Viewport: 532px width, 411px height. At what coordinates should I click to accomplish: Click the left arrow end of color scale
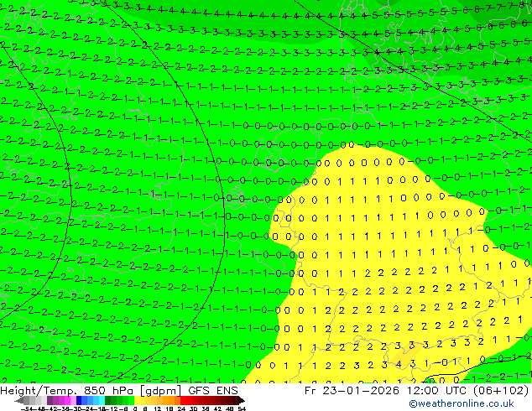pos(18,401)
